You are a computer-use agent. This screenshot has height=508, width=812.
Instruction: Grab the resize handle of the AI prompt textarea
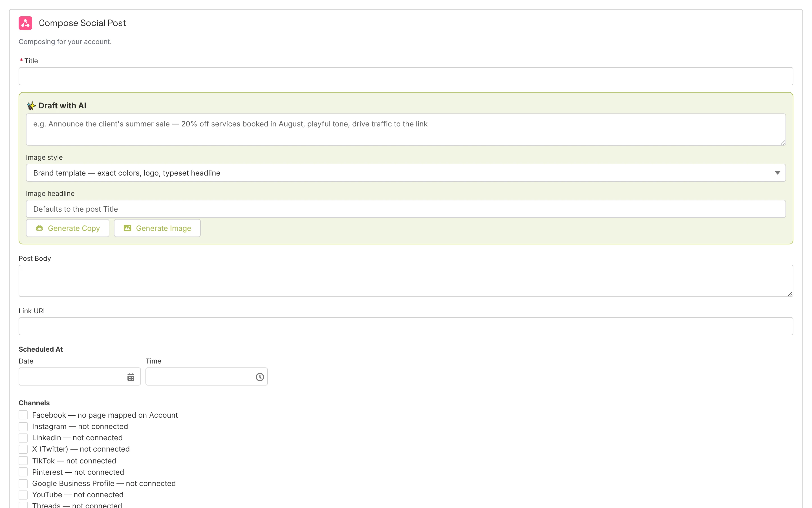tap(783, 143)
